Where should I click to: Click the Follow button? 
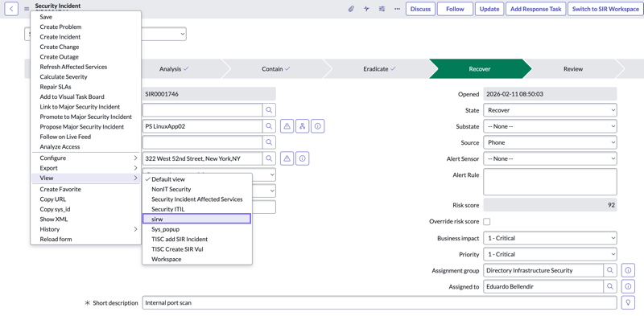[x=455, y=9]
